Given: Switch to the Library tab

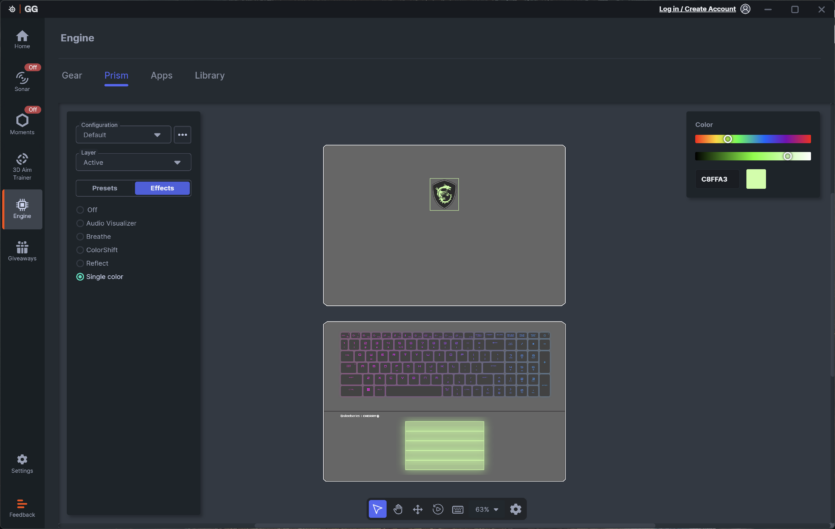Looking at the screenshot, I should pos(209,76).
